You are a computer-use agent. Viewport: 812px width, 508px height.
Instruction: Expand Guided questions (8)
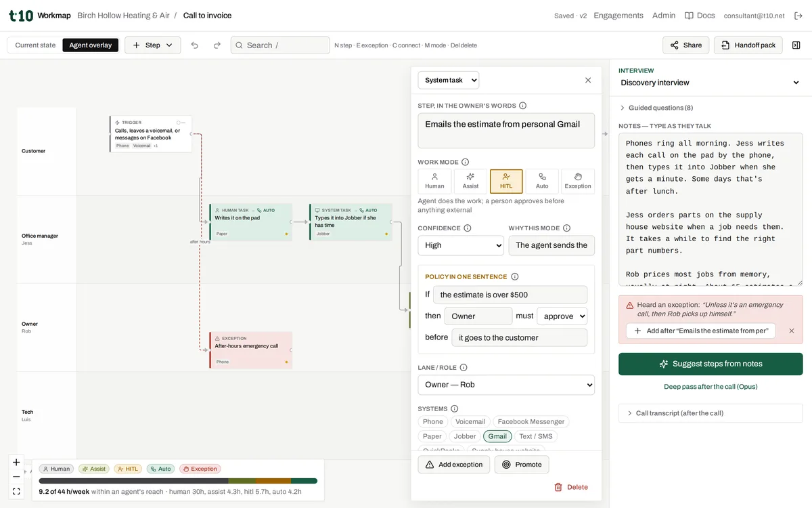(656, 108)
